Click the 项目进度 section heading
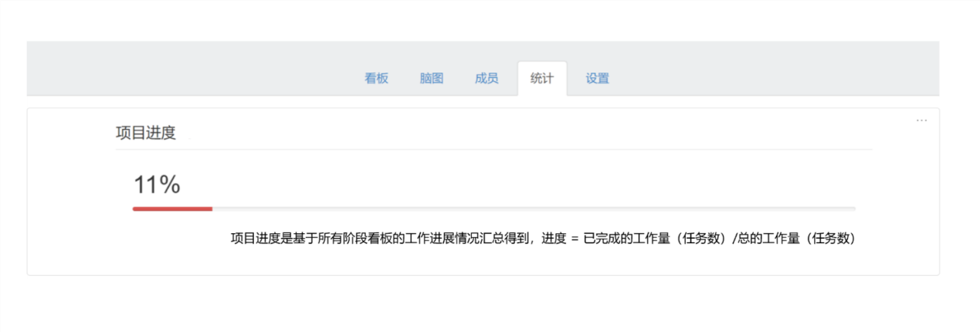The image size is (980, 332). 146,133
